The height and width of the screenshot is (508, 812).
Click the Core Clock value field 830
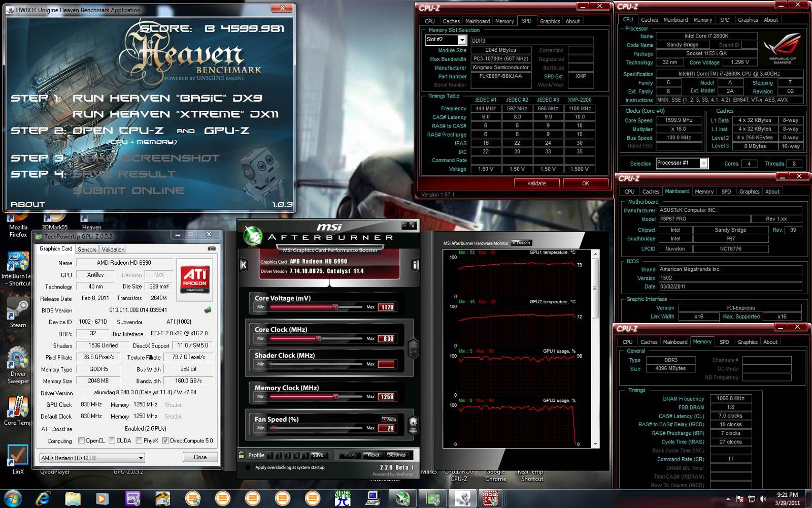tap(387, 338)
